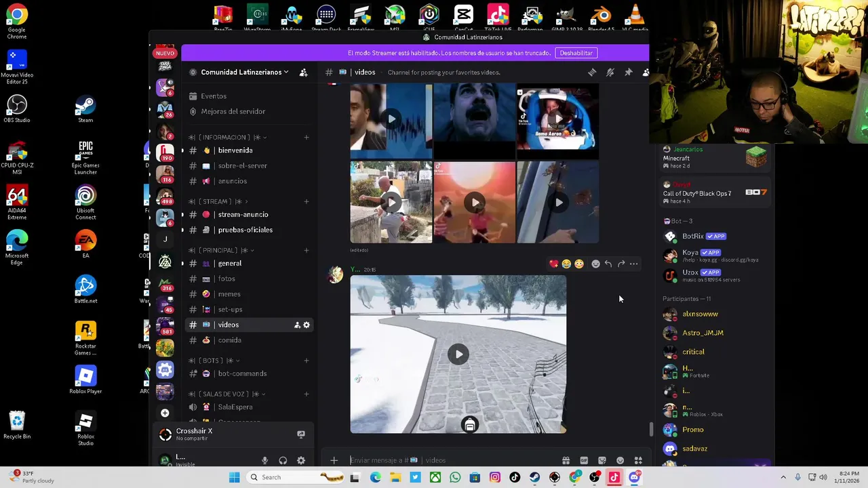
Task: Show pinned messages with the pin icon
Action: point(629,73)
